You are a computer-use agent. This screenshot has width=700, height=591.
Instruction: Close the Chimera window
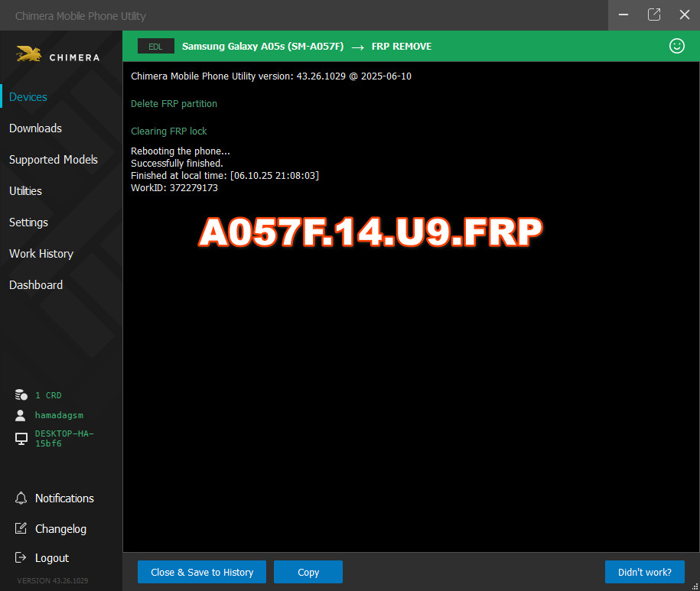tap(685, 15)
